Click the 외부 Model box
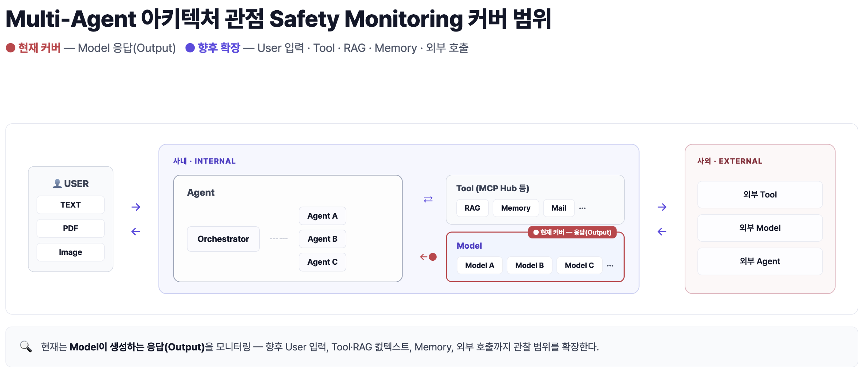 pos(760,228)
